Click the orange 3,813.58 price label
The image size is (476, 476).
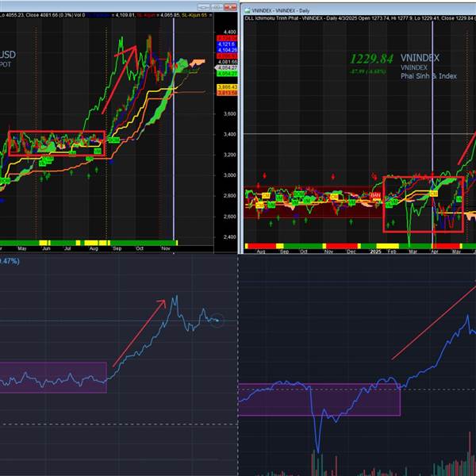pyautogui.click(x=227, y=93)
